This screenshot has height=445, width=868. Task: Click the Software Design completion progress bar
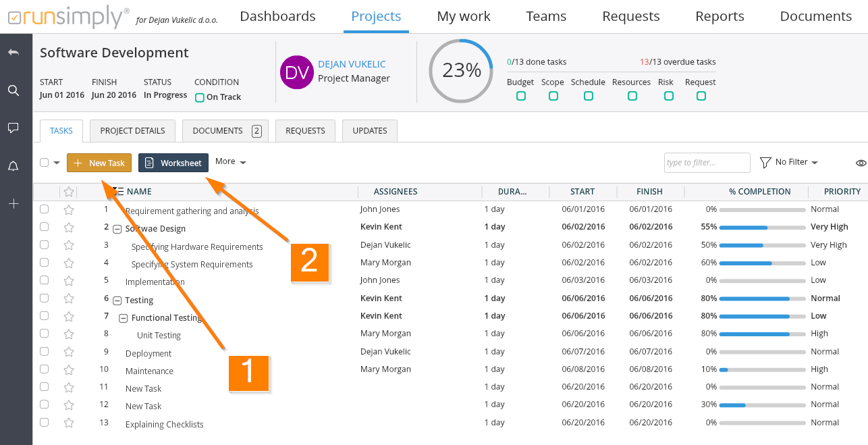[x=762, y=228]
